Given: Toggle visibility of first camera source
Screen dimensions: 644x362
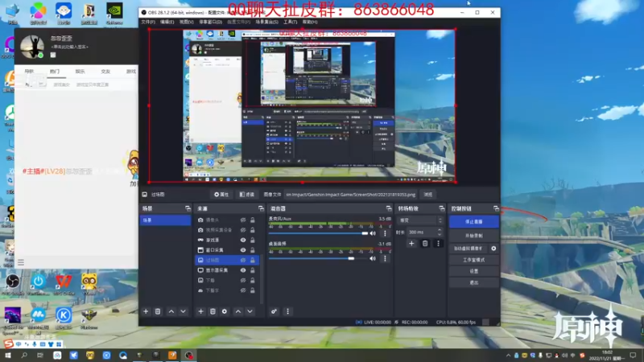Looking at the screenshot, I should (243, 220).
